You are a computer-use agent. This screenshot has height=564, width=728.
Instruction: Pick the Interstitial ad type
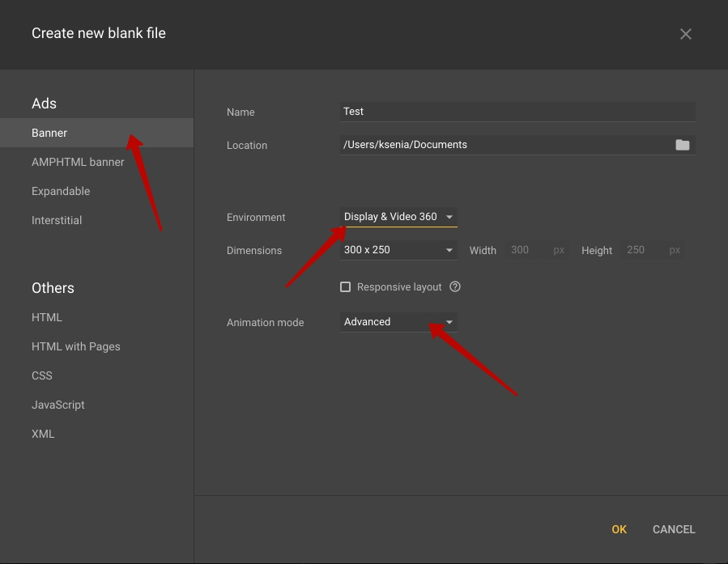[57, 220]
